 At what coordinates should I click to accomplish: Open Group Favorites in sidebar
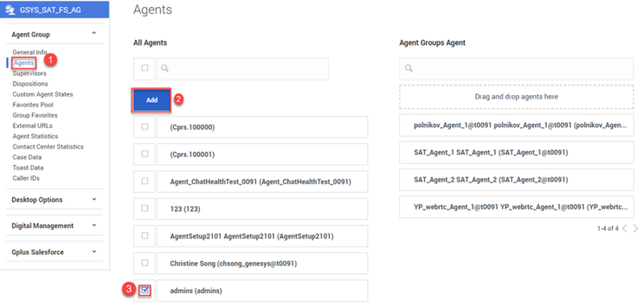pyautogui.click(x=35, y=115)
